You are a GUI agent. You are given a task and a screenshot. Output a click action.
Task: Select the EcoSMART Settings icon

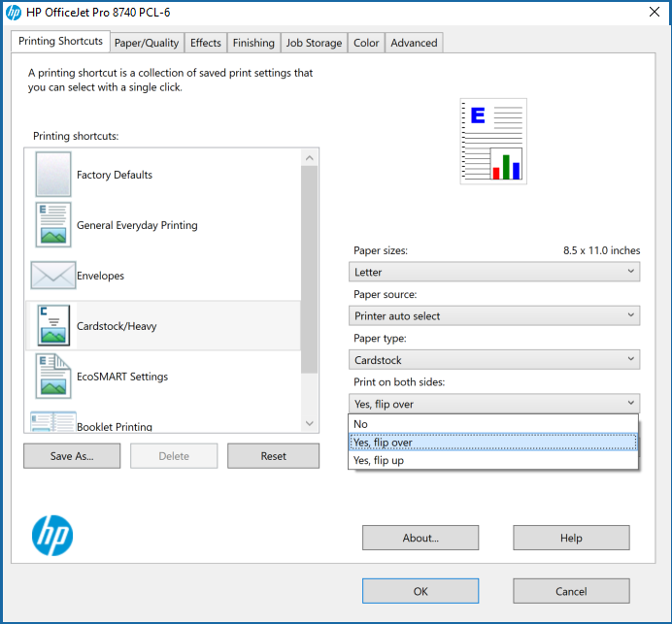tap(53, 377)
